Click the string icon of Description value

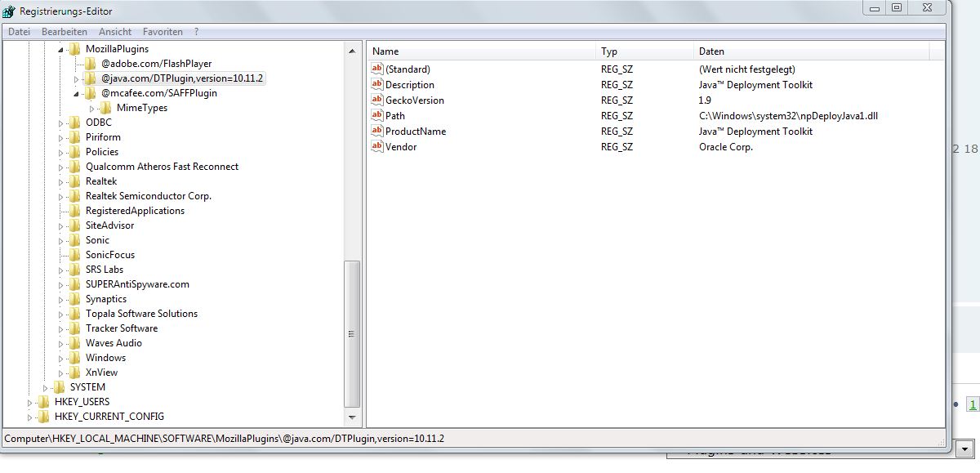click(377, 85)
